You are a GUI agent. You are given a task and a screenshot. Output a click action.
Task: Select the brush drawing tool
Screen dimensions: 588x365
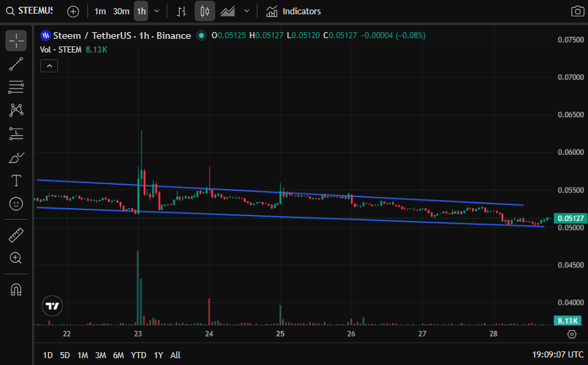point(16,158)
